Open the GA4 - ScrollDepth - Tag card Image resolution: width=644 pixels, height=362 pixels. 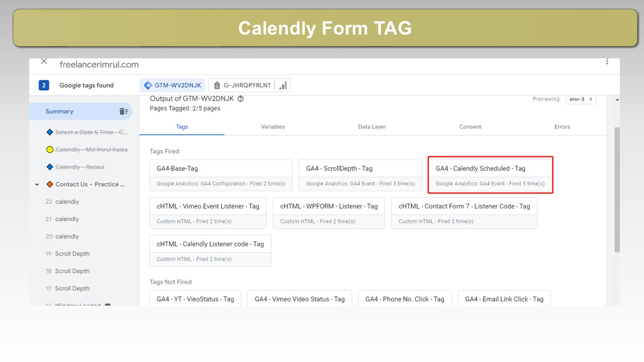click(360, 175)
